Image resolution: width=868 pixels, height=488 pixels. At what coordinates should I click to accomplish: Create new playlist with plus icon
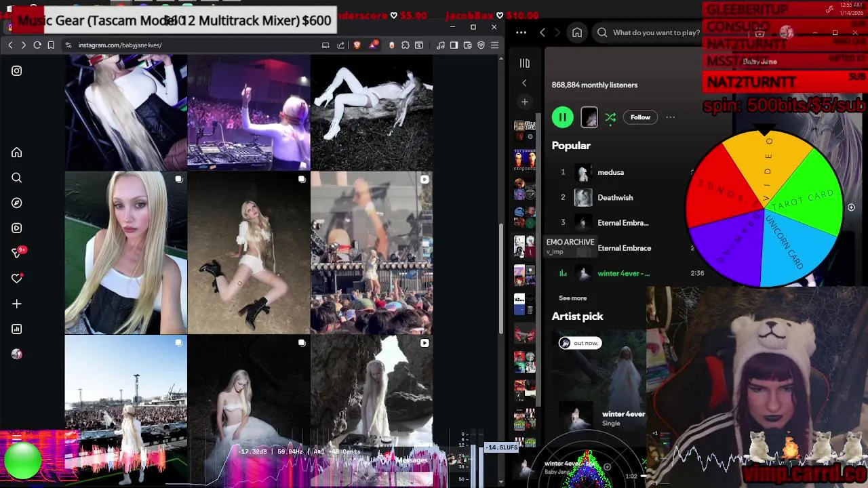point(524,102)
